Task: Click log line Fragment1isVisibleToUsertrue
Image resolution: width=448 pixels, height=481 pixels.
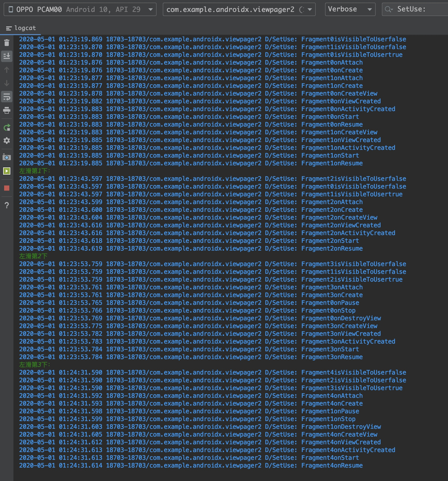Action: click(211, 194)
